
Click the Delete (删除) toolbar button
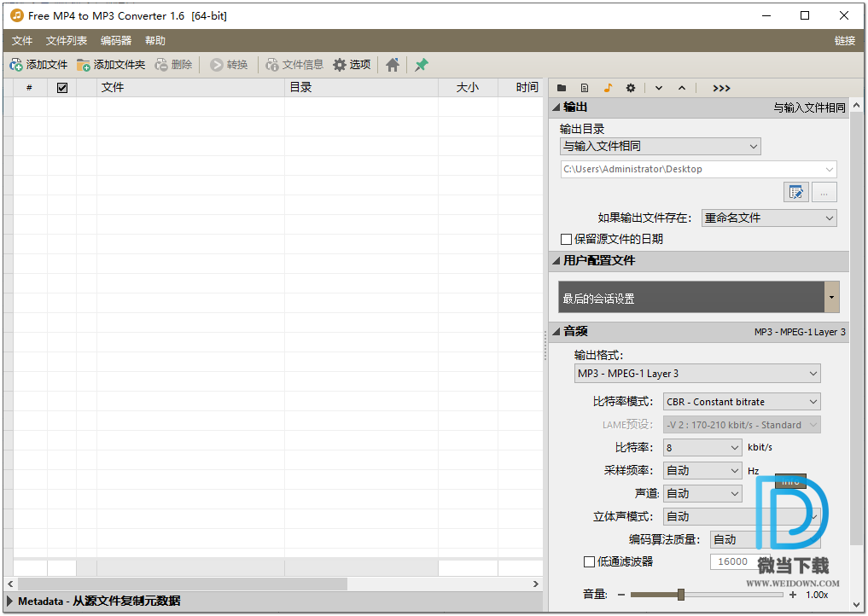click(x=173, y=65)
